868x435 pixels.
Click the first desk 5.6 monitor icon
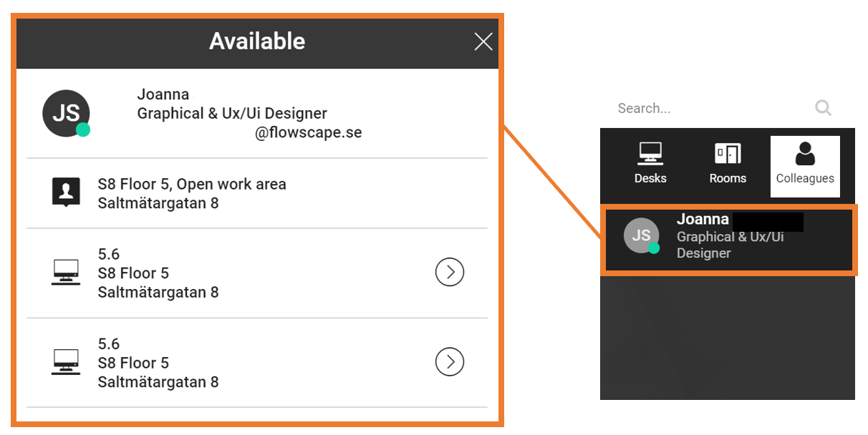[x=66, y=273]
